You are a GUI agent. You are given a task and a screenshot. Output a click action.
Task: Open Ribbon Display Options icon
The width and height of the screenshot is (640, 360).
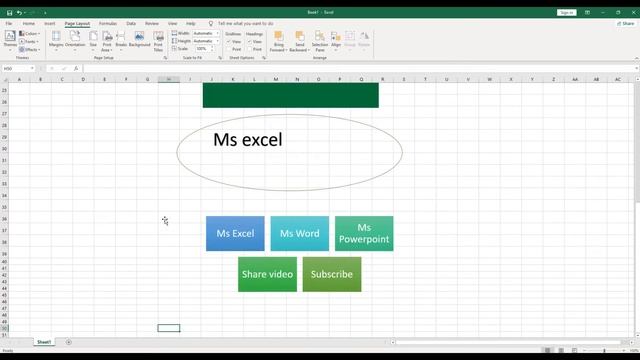pos(587,13)
